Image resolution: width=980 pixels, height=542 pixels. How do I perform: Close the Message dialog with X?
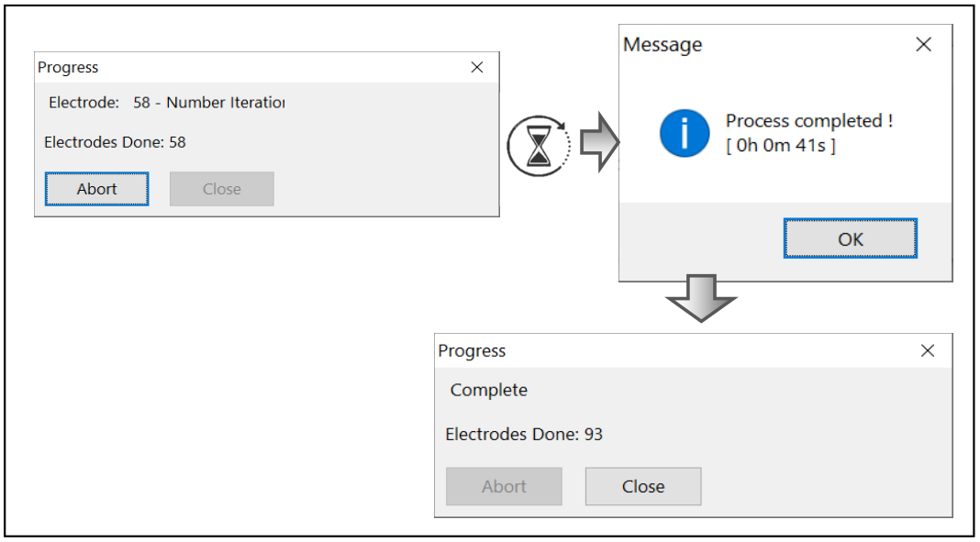coord(923,44)
